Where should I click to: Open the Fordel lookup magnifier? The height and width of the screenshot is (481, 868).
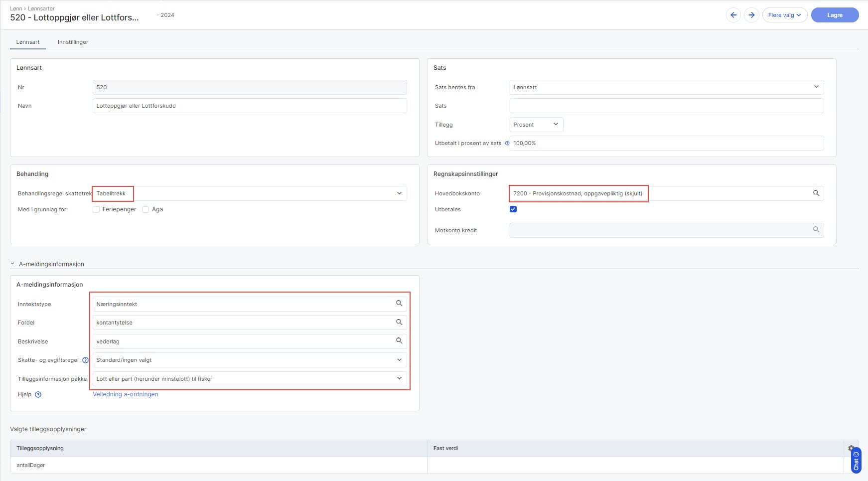pyautogui.click(x=399, y=322)
